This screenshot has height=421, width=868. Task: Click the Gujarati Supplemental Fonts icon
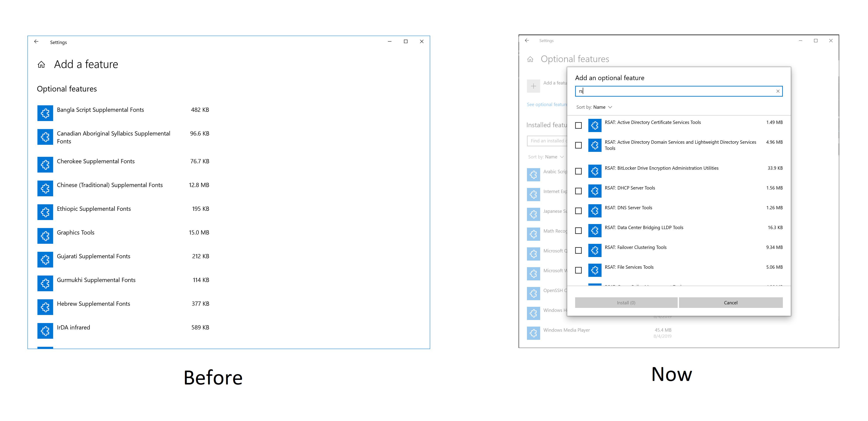(x=45, y=259)
